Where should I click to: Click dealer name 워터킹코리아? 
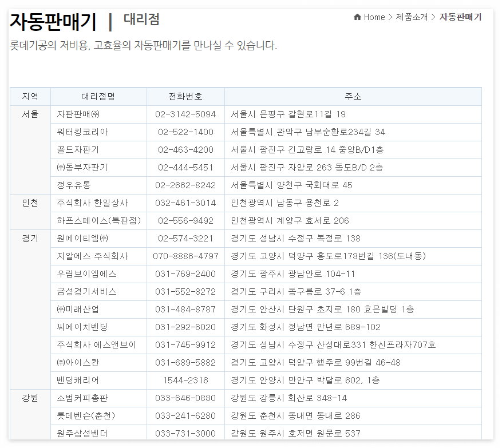tap(82, 132)
